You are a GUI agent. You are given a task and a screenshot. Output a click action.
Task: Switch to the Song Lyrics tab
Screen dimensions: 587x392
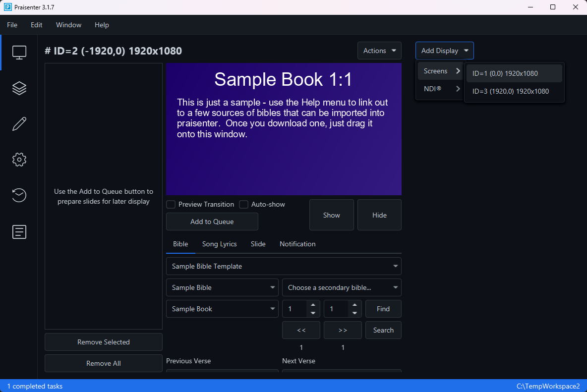(219, 244)
